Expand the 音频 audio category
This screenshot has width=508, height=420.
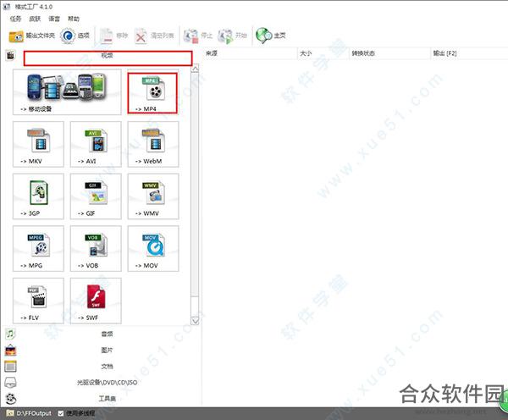(x=107, y=334)
